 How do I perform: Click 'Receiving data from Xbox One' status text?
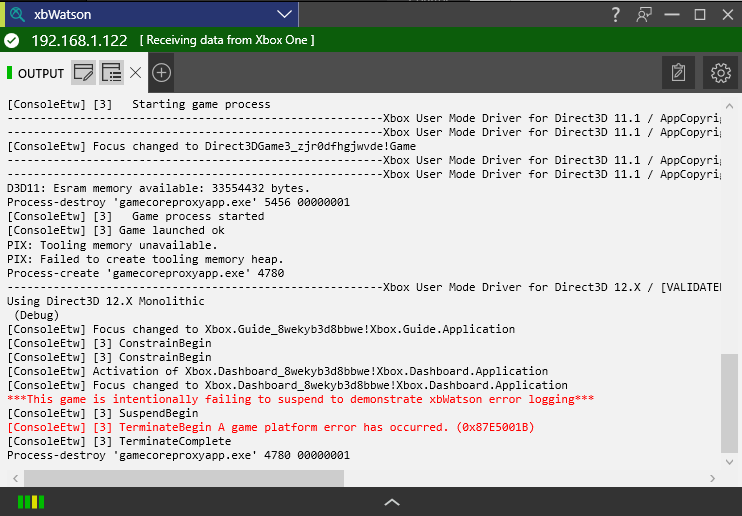(227, 40)
